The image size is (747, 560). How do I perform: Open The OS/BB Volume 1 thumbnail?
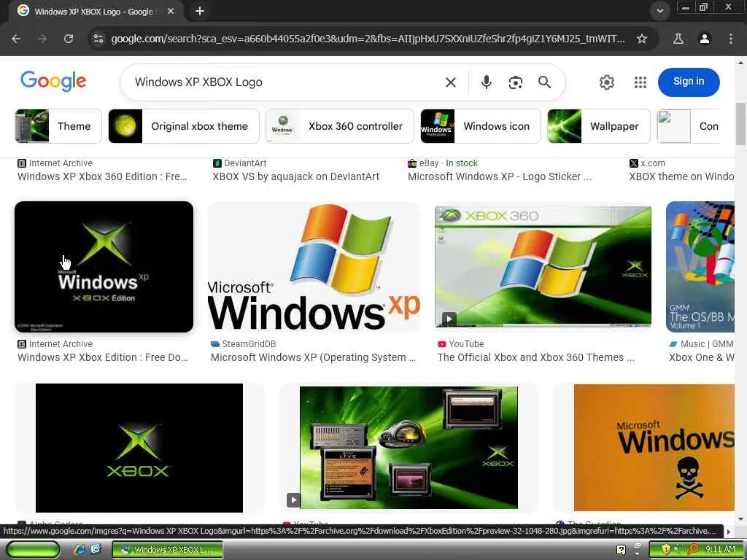click(x=700, y=267)
